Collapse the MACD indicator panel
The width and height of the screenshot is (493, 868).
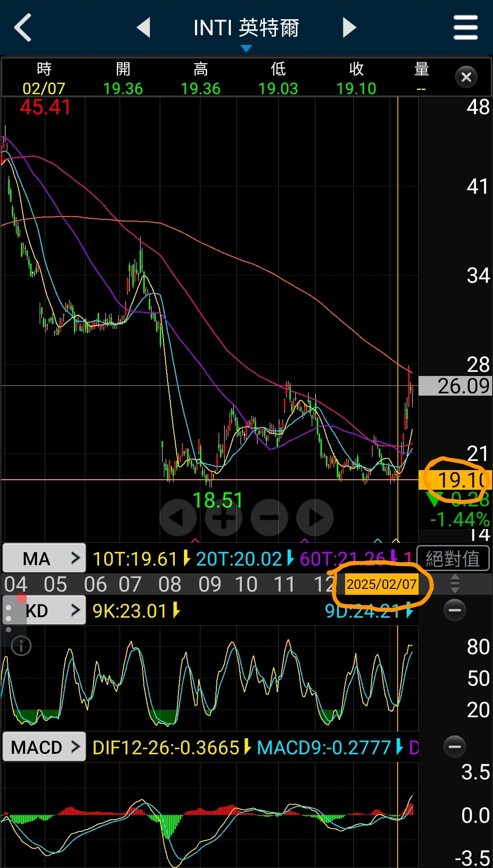coord(455,747)
